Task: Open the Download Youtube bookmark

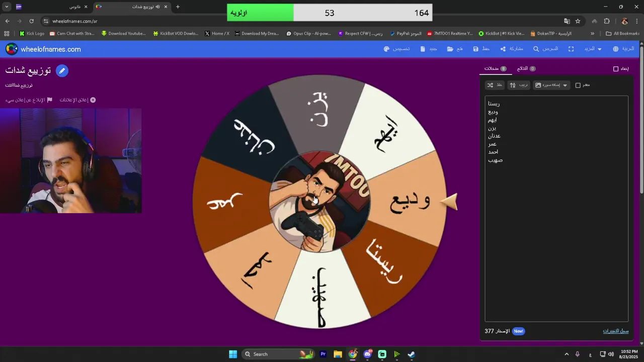Action: pyautogui.click(x=123, y=33)
